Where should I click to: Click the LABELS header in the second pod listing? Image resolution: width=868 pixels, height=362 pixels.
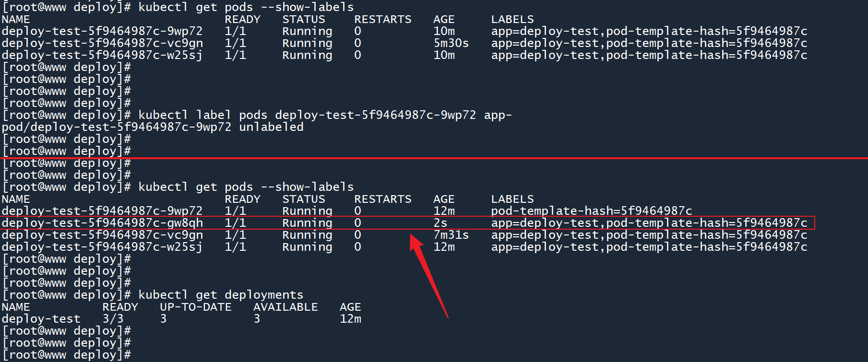pos(512,199)
